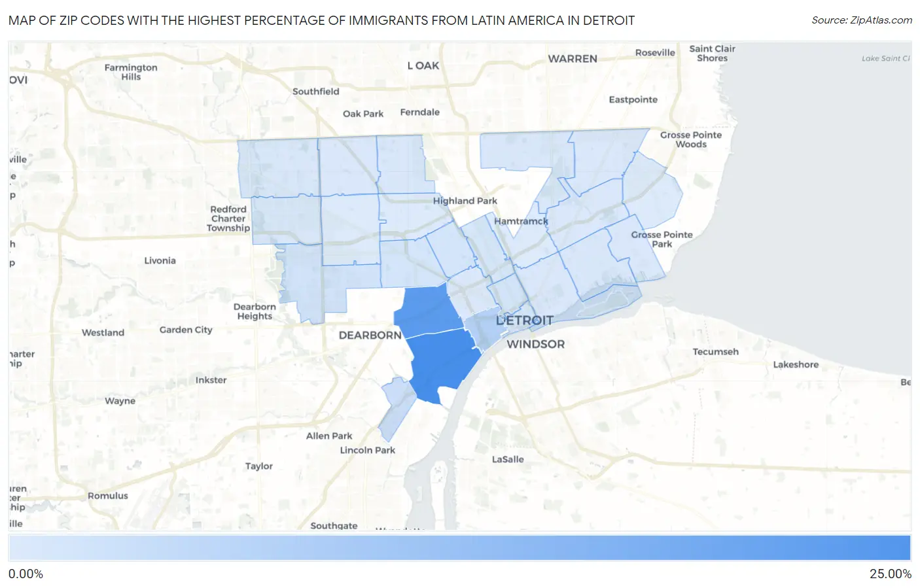Click the Ferndale label
Image resolution: width=920 pixels, height=588 pixels.
coord(419,112)
